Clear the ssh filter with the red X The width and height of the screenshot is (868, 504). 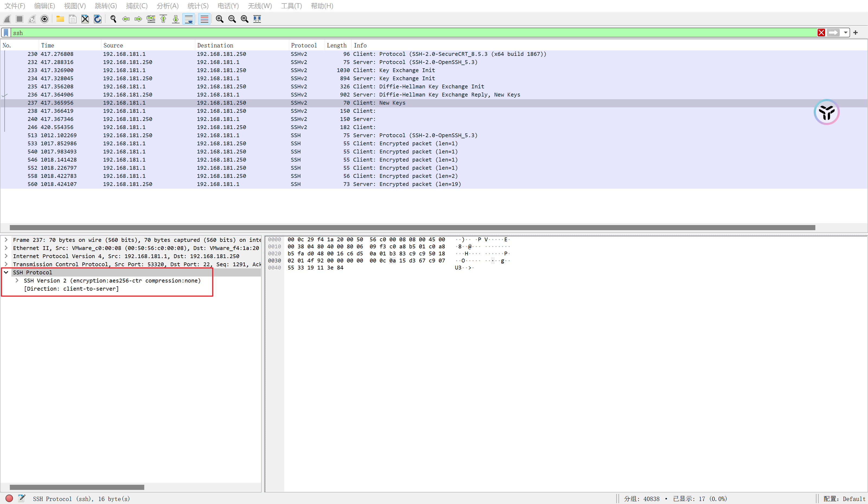tap(821, 32)
